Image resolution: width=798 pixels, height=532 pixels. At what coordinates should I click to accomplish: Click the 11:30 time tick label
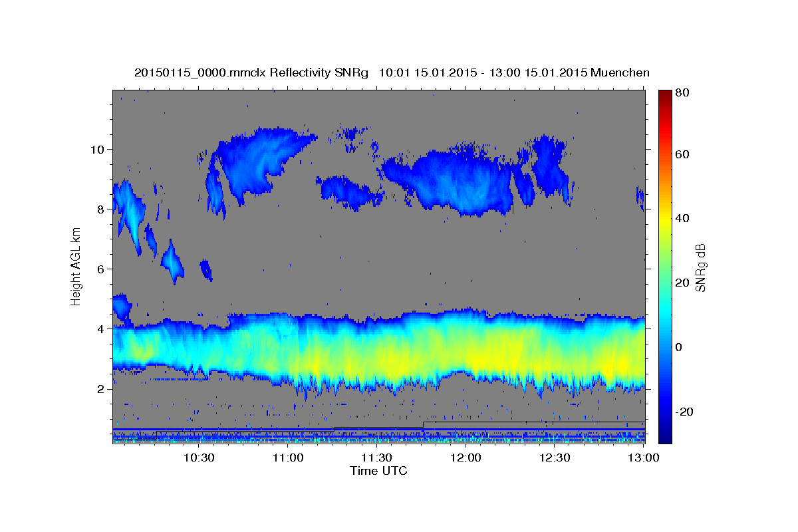click(x=376, y=458)
